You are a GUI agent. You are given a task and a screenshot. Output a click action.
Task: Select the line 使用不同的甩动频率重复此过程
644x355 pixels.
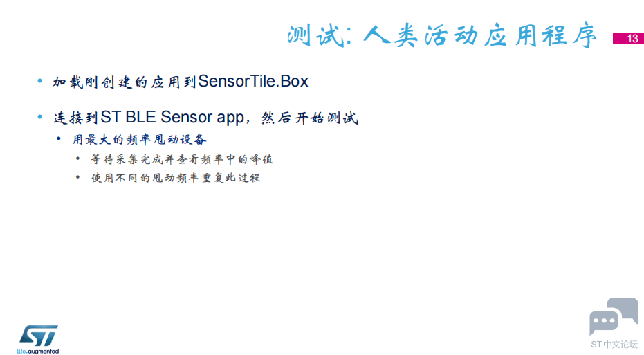[x=176, y=178]
